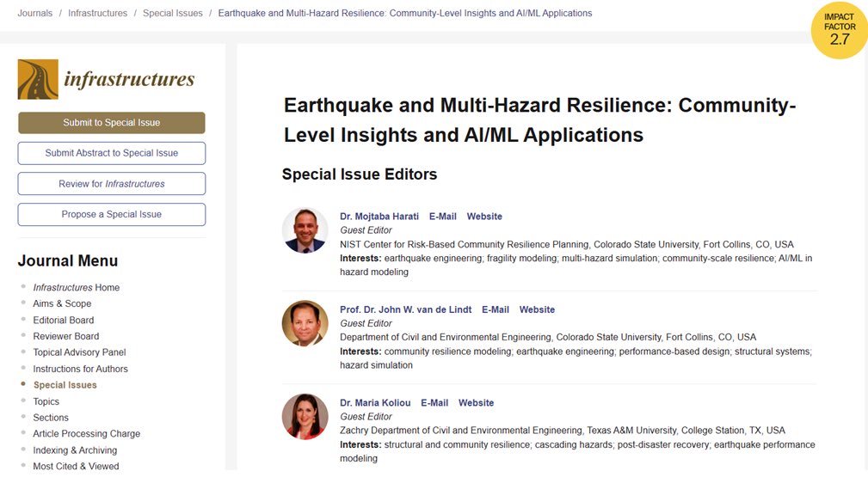Open Infrastructures Home menu item
This screenshot has height=477, width=868.
(x=76, y=288)
